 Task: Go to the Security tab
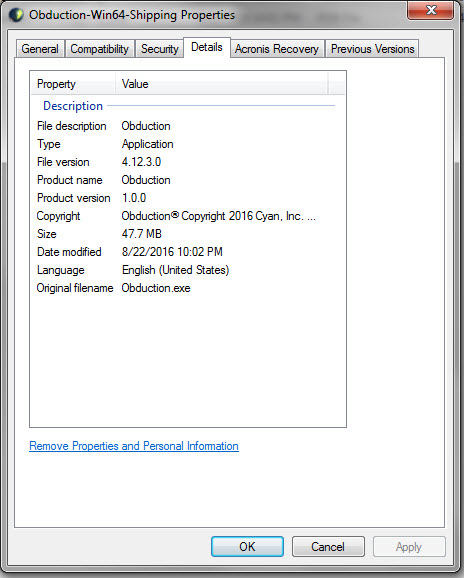coord(160,49)
